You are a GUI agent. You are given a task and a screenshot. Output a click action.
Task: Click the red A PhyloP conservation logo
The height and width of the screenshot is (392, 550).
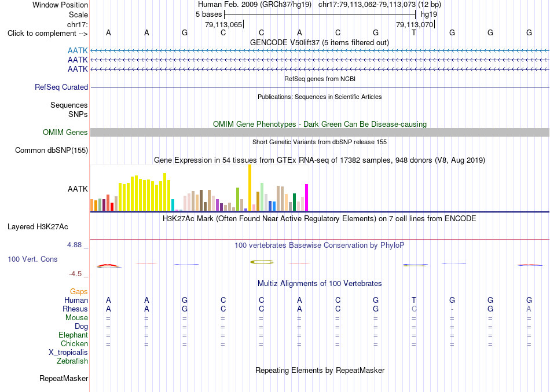point(108,266)
